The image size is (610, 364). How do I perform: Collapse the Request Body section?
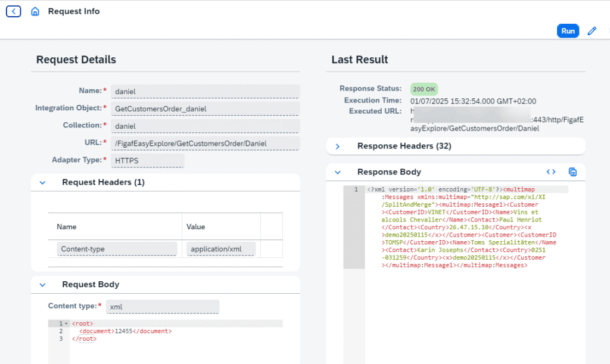(42, 285)
